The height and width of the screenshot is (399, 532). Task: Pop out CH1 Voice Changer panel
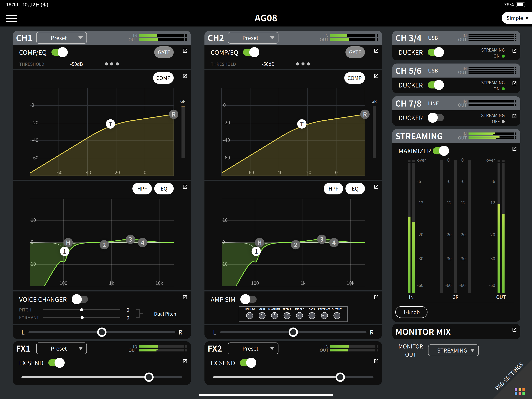click(185, 297)
